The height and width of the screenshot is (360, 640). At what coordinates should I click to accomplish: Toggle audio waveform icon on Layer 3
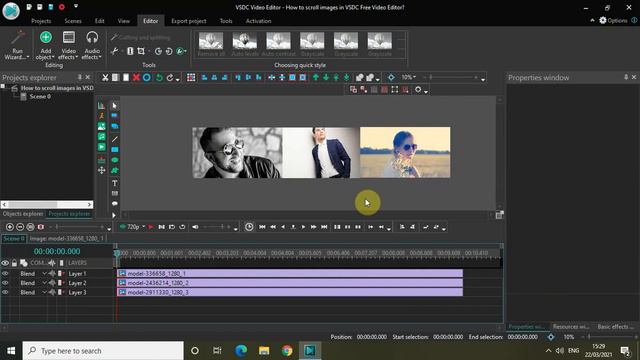(x=52, y=292)
